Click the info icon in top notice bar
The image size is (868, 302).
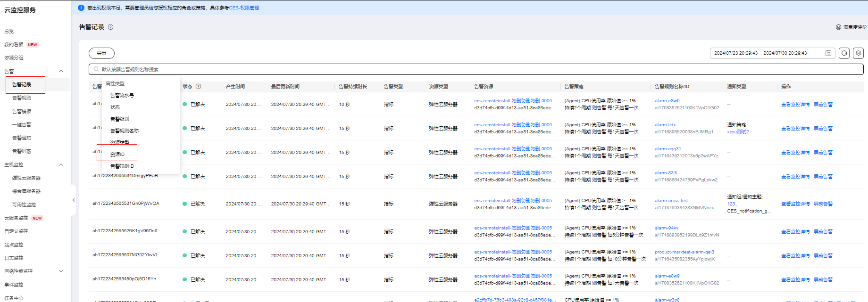pos(81,8)
